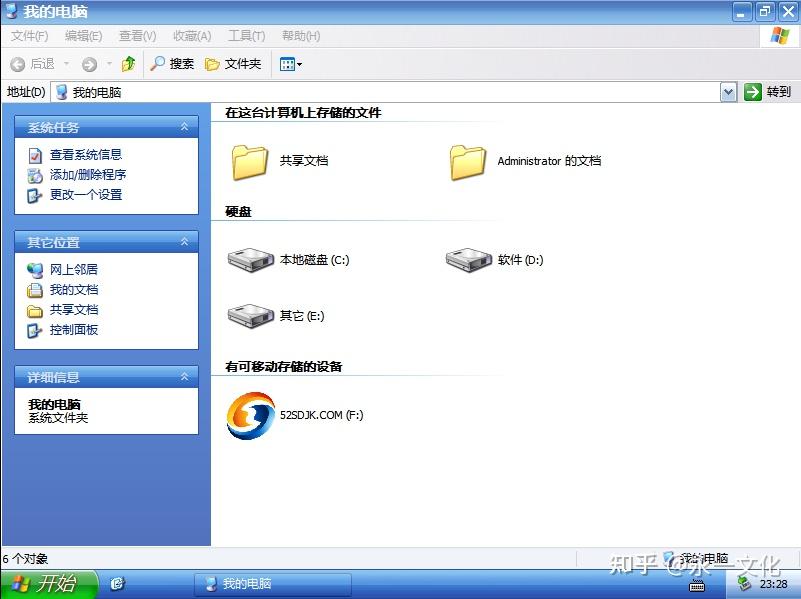Click the 开始 Start button
This screenshot has width=801, height=599.
click(49, 584)
